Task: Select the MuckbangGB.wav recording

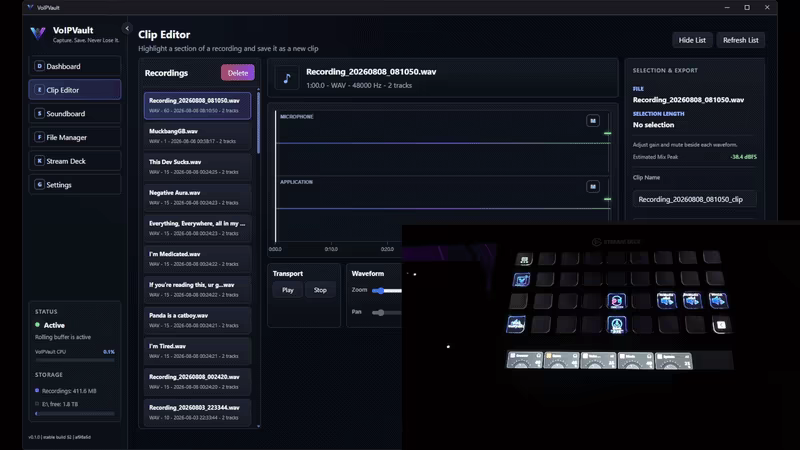Action: click(197, 136)
